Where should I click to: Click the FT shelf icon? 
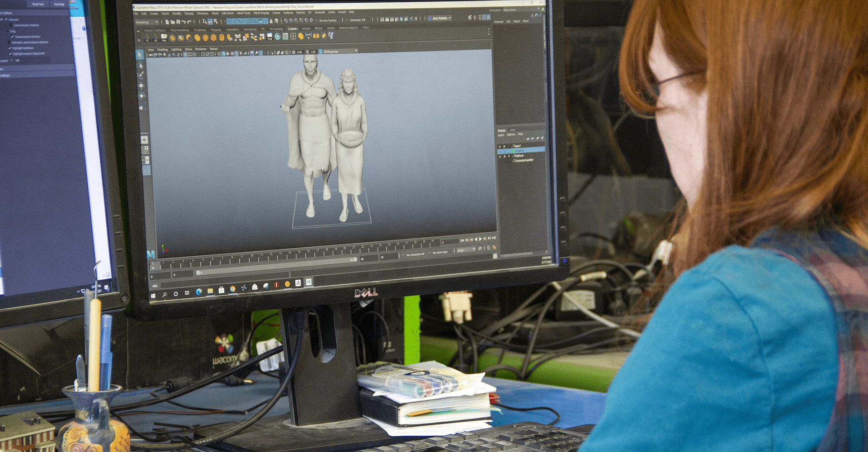point(147,37)
